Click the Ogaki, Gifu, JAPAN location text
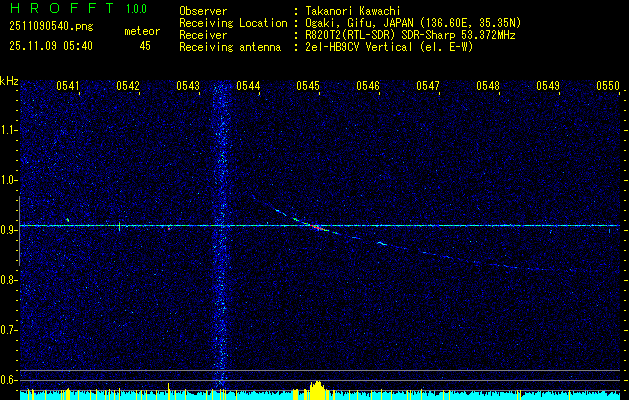The image size is (629, 400). click(413, 23)
